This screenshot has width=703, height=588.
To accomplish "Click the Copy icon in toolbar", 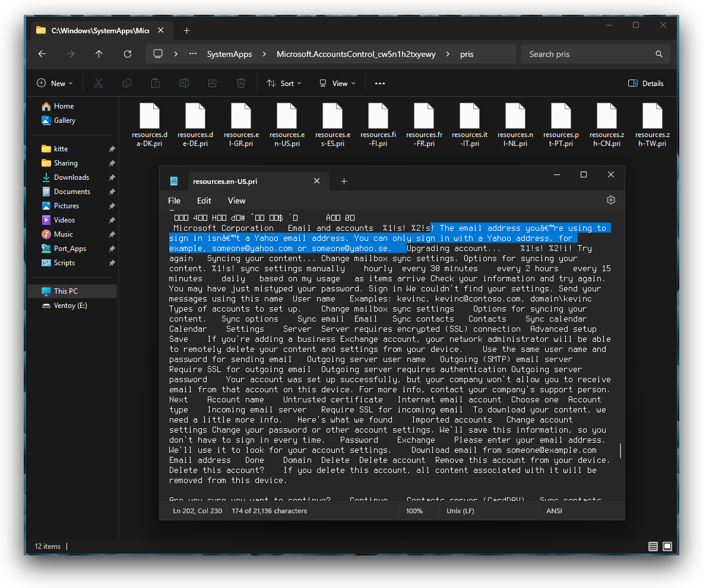I will [x=127, y=83].
